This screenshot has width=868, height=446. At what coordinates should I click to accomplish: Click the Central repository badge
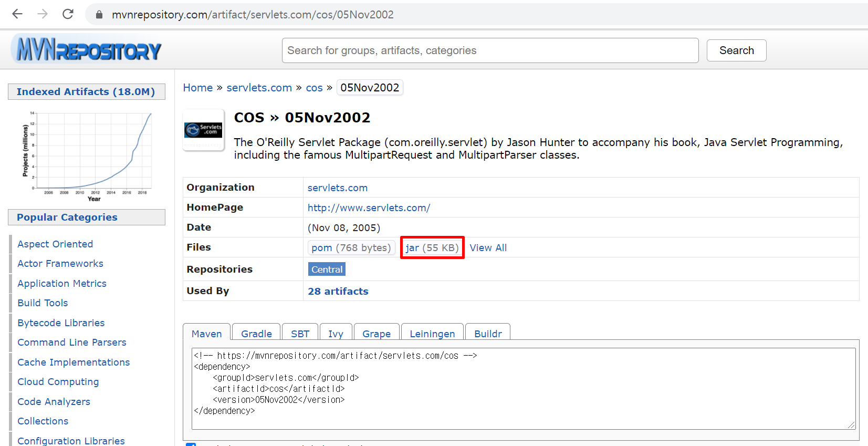coord(327,269)
